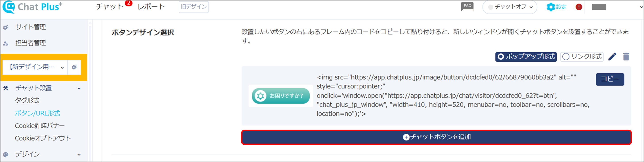Screen dimensions: 644x162
Task: Open the チャットオフ status dropdown
Action: [510, 7]
